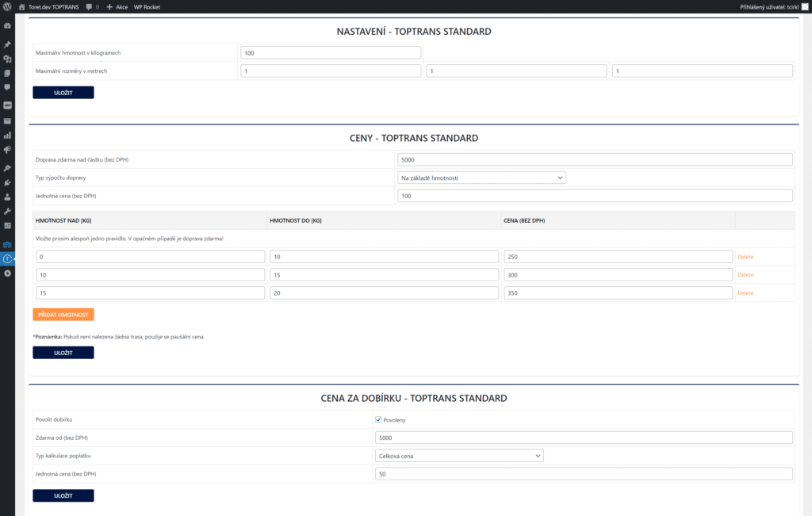Open the Settings sliders sidebar icon
This screenshot has height=516, width=812.
coord(7,226)
